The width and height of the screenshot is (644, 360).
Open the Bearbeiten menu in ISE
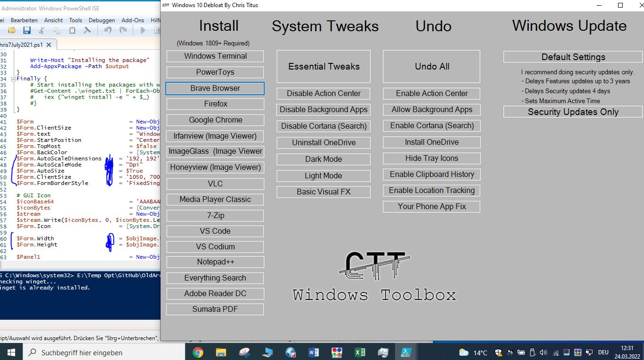tap(24, 20)
